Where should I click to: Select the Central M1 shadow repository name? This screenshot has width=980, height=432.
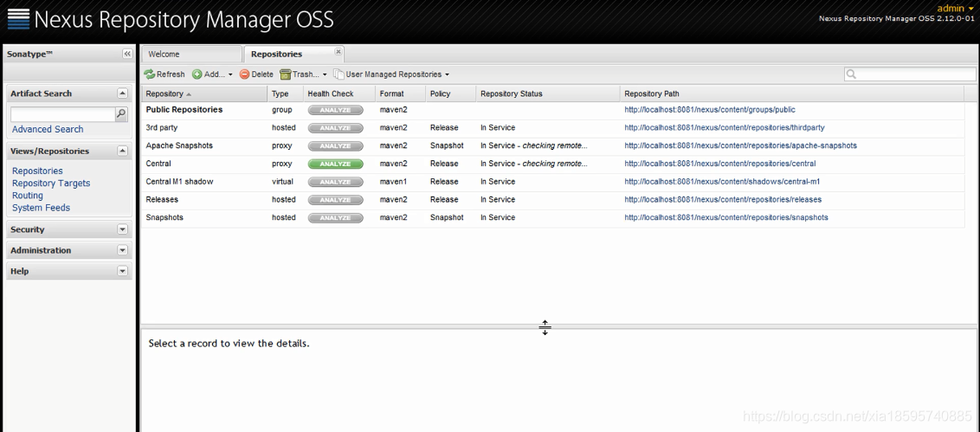(x=179, y=182)
